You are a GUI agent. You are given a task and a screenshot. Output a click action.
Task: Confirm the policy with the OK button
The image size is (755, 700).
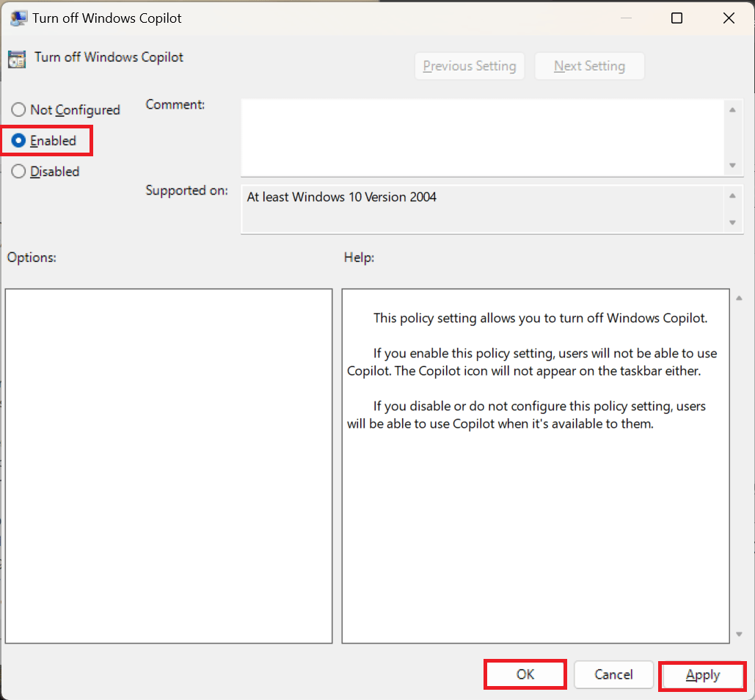[x=525, y=674]
